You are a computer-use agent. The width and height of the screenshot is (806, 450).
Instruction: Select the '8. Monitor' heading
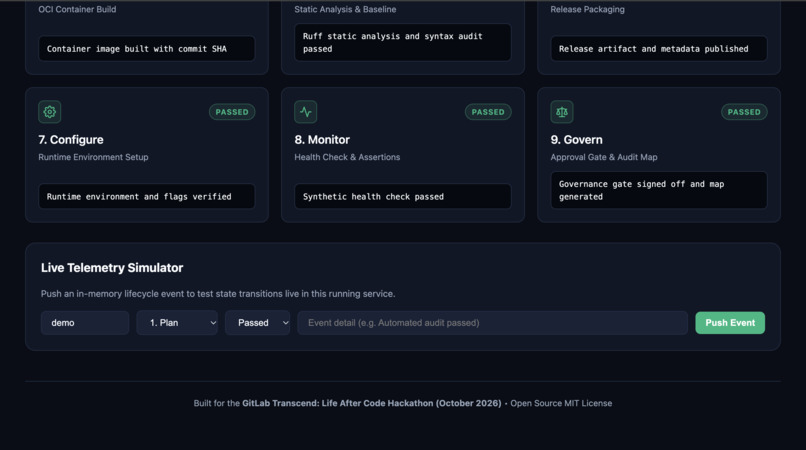tap(322, 140)
